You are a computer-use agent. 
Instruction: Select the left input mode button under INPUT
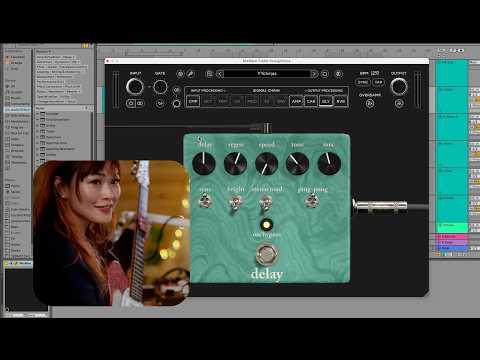131,103
